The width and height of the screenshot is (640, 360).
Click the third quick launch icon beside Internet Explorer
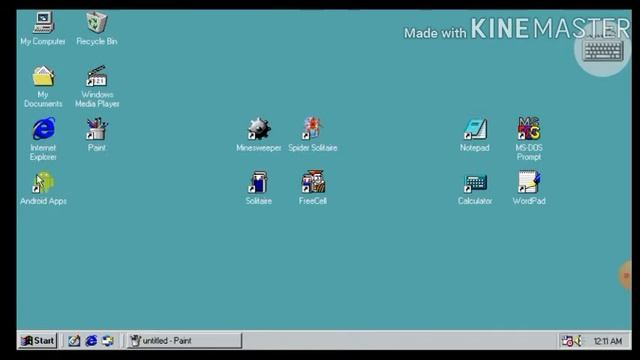(108, 340)
